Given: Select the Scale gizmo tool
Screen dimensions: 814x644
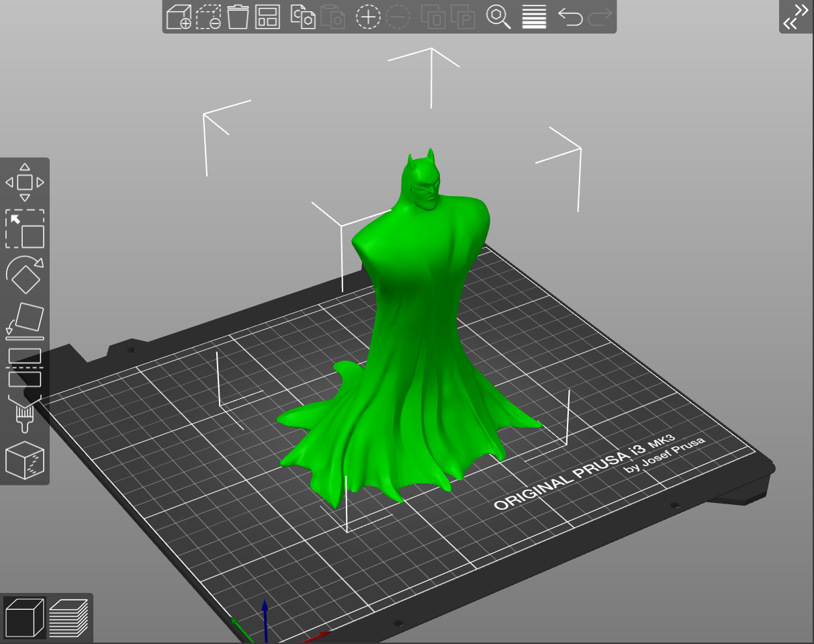Looking at the screenshot, I should (x=25, y=229).
